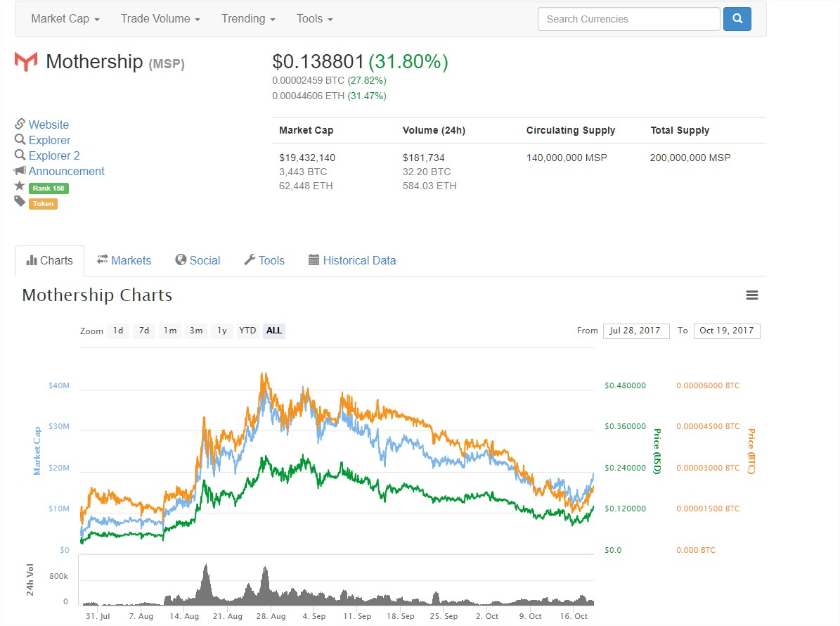This screenshot has width=840, height=626.
Task: Expand the Tools dropdown in navbar
Action: pyautogui.click(x=315, y=19)
